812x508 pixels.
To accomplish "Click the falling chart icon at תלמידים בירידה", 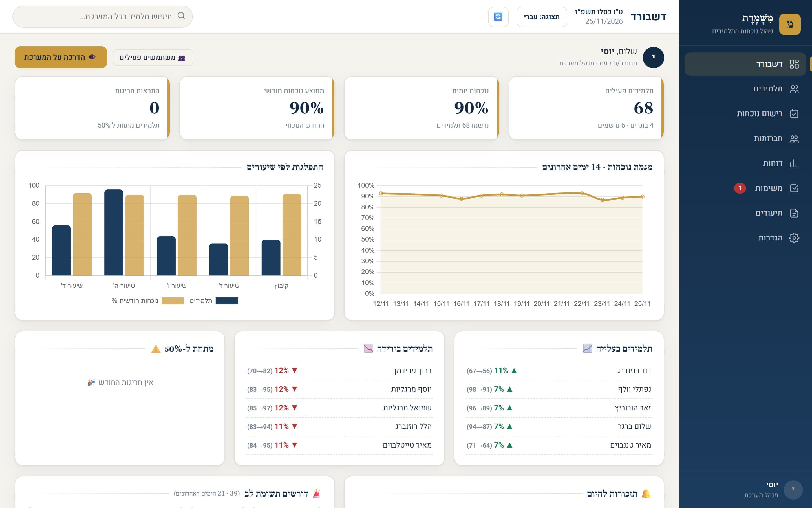I will pos(368,349).
